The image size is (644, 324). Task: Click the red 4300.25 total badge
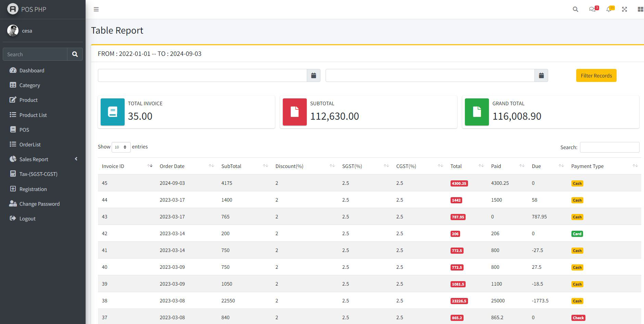(x=459, y=183)
